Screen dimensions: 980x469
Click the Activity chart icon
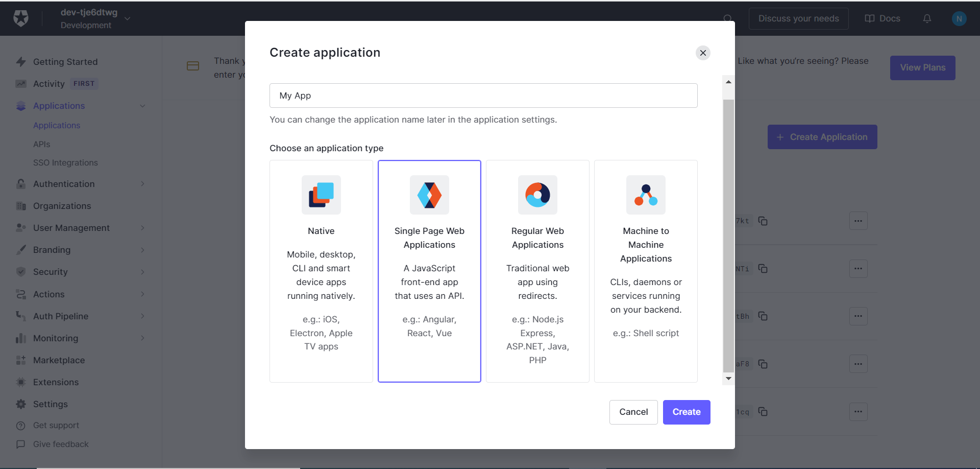point(21,84)
